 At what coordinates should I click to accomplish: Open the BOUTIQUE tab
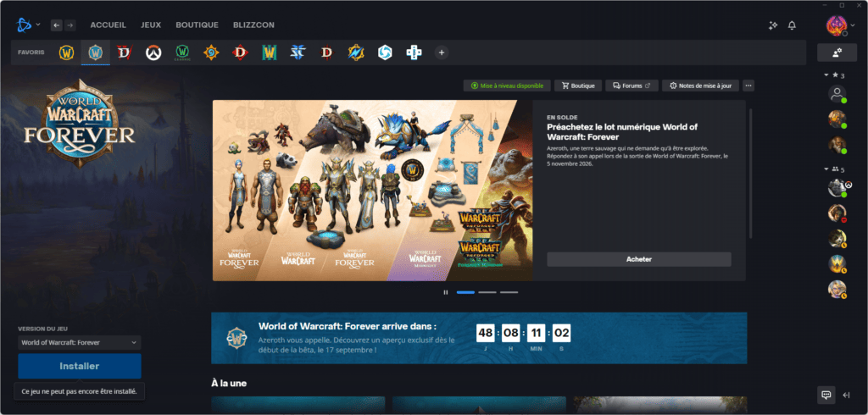(197, 25)
